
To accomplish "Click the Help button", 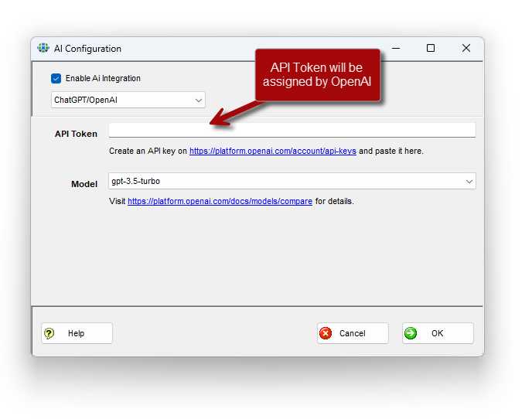I will tap(77, 333).
